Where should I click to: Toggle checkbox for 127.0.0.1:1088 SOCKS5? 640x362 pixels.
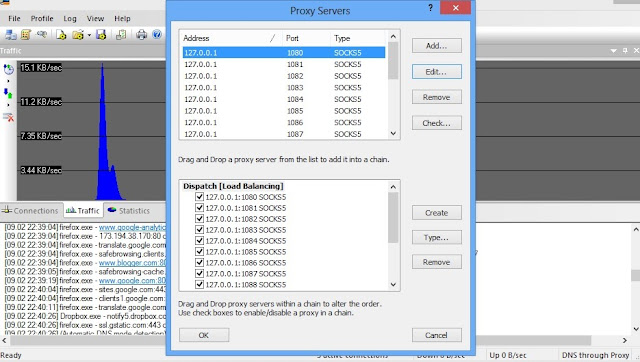(x=199, y=284)
